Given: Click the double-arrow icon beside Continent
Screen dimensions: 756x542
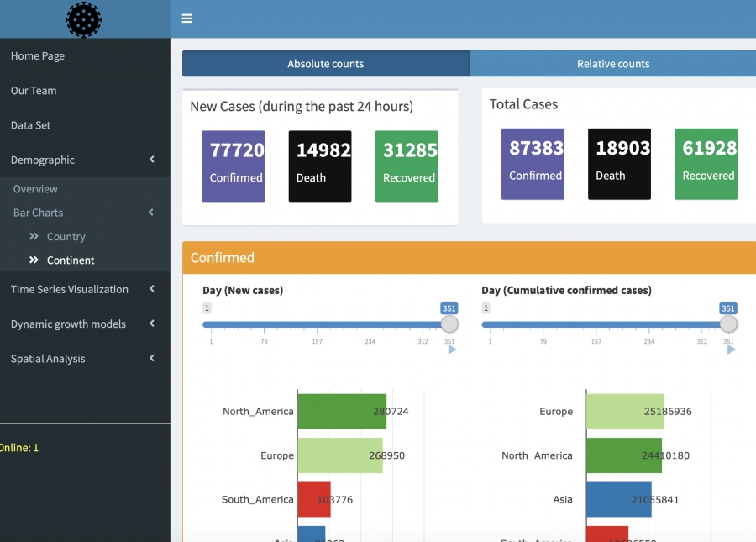Looking at the screenshot, I should click(34, 260).
